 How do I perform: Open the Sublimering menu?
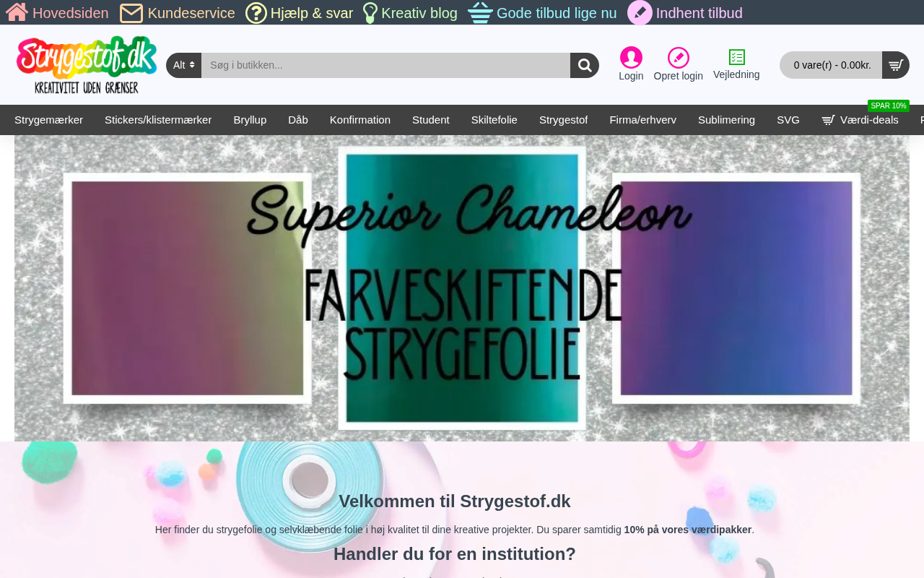pyautogui.click(x=726, y=120)
